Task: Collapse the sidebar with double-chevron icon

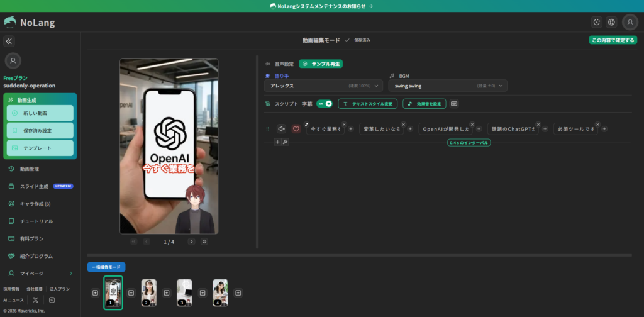Action: pos(9,41)
